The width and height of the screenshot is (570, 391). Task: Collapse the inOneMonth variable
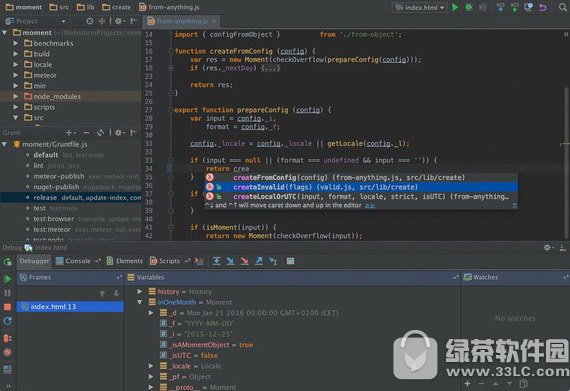(140, 302)
